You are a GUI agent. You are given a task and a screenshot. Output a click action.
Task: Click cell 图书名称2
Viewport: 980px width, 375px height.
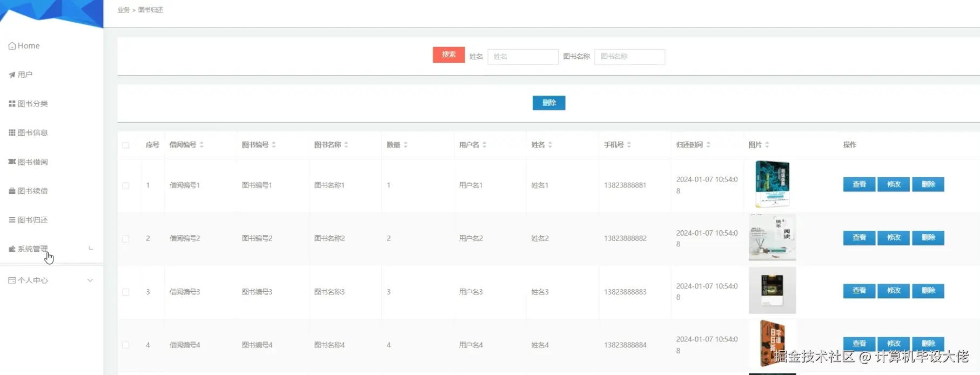330,238
